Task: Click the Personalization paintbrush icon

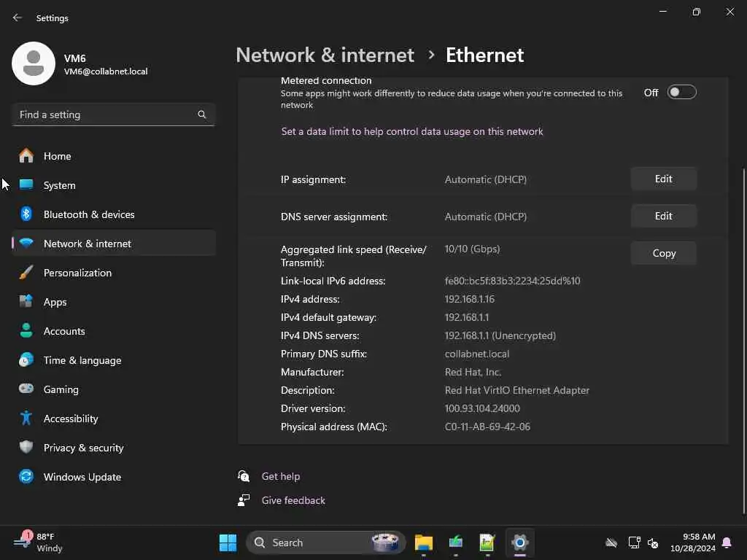Action: pos(26,273)
